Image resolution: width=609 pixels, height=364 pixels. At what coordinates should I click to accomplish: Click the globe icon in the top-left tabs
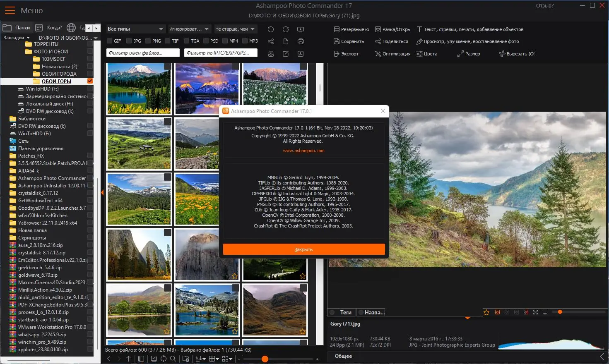[x=71, y=28]
